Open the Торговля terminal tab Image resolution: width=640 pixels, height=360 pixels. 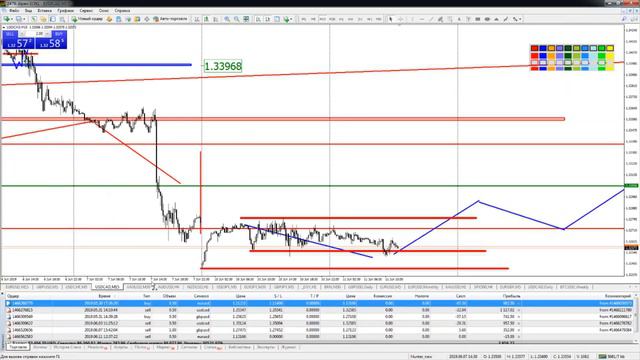(18, 347)
